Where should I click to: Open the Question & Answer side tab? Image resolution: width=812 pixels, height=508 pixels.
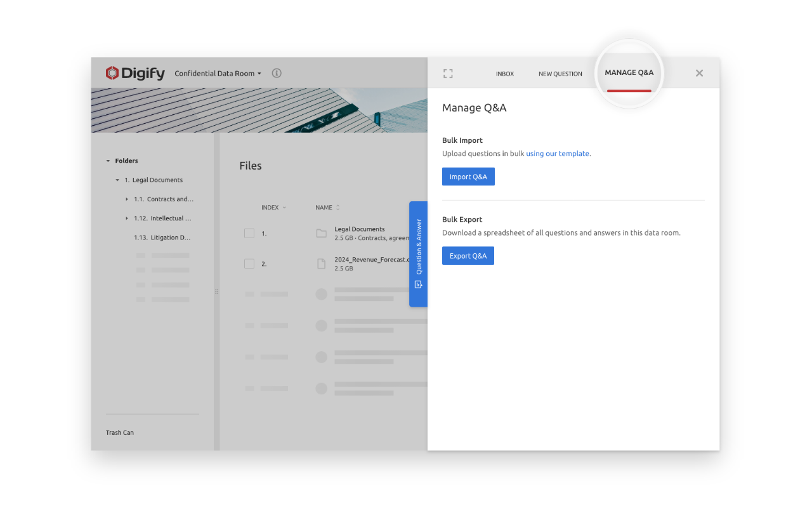coord(418,254)
